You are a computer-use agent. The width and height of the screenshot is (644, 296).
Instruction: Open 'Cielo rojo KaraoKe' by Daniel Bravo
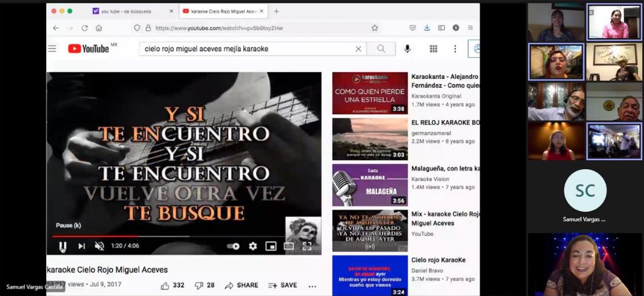click(438, 260)
